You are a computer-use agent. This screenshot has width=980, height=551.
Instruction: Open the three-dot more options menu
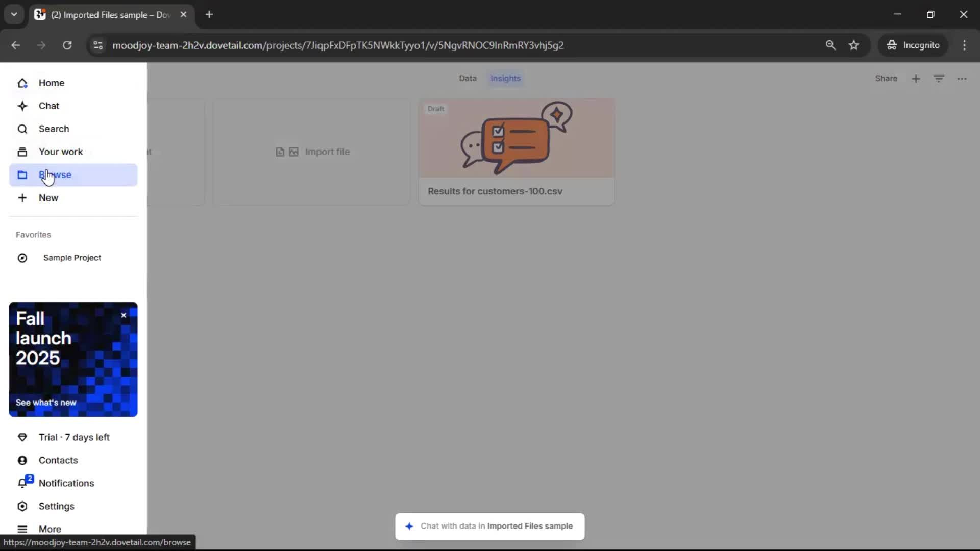click(962, 79)
